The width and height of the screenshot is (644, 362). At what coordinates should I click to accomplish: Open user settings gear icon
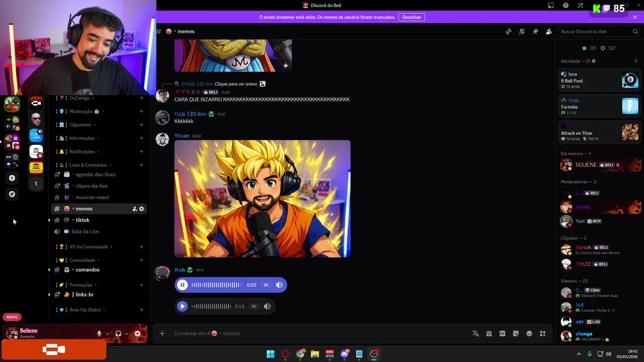(x=137, y=333)
